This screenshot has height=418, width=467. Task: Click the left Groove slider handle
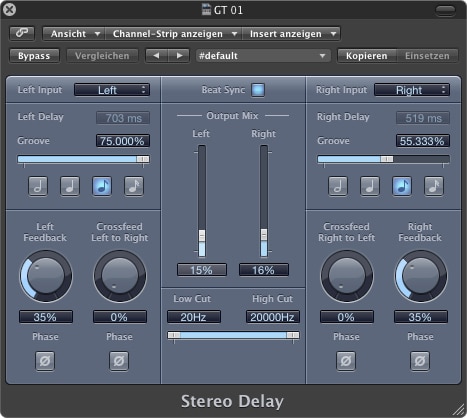pos(143,159)
